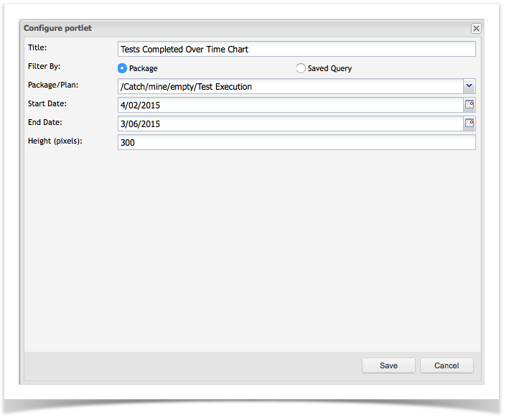Click the "Title:" field label

(x=36, y=48)
